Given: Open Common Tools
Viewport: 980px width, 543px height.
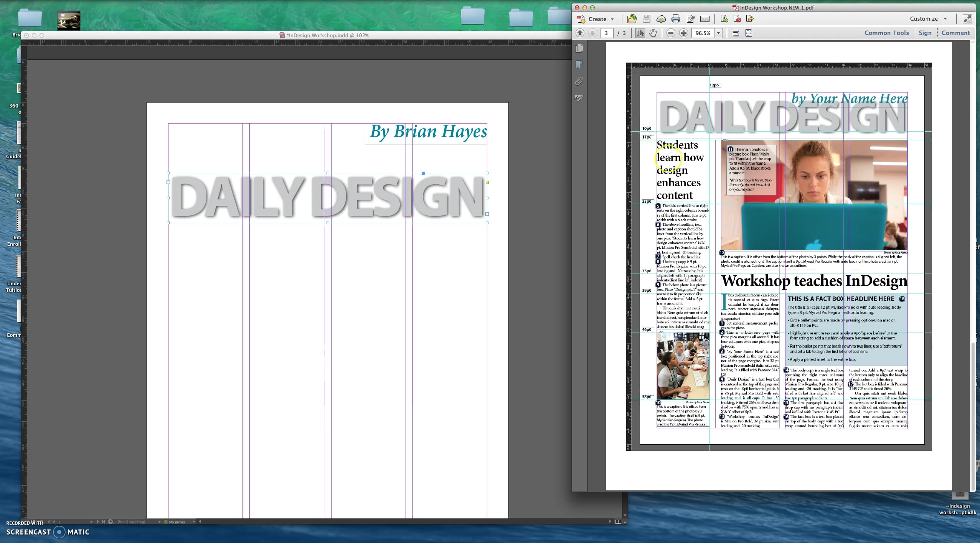Looking at the screenshot, I should [886, 33].
